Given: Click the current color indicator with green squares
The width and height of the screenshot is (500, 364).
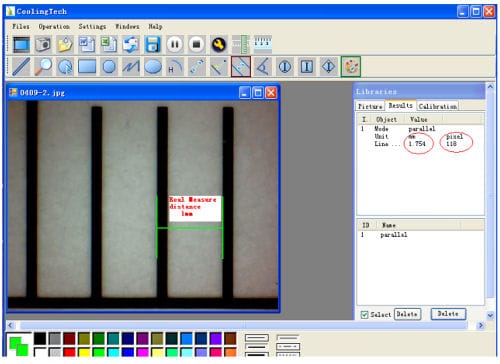Looking at the screenshot, I should tap(19, 345).
